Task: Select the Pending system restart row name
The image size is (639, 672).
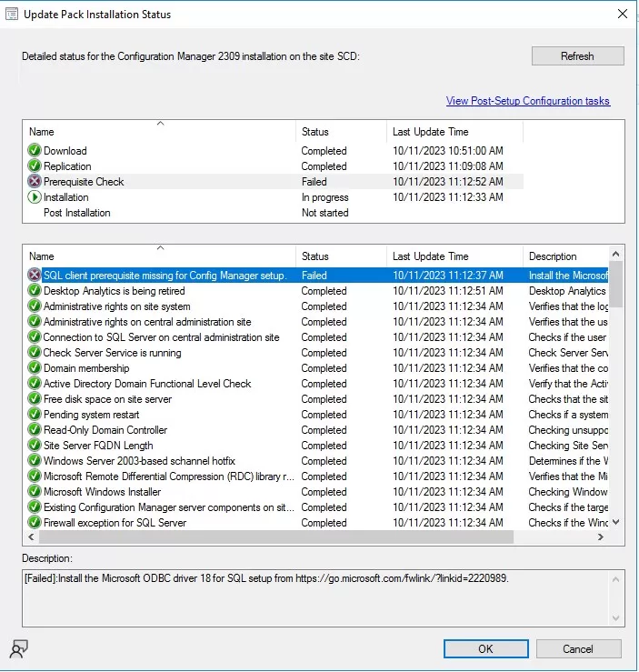Action: tap(91, 415)
